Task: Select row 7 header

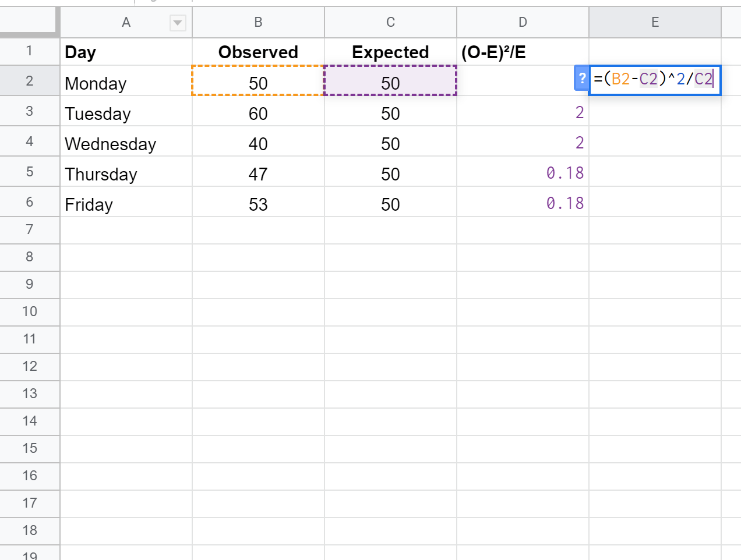Action: coord(29,230)
